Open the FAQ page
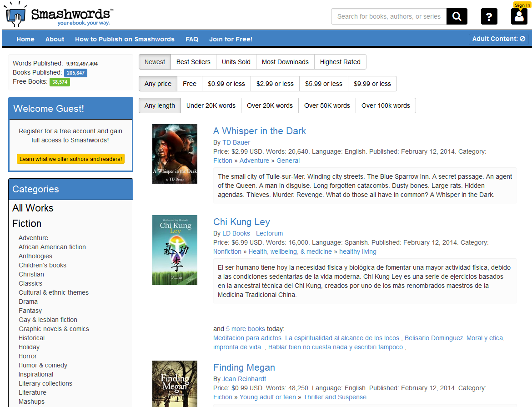The height and width of the screenshot is (407, 532). (192, 39)
